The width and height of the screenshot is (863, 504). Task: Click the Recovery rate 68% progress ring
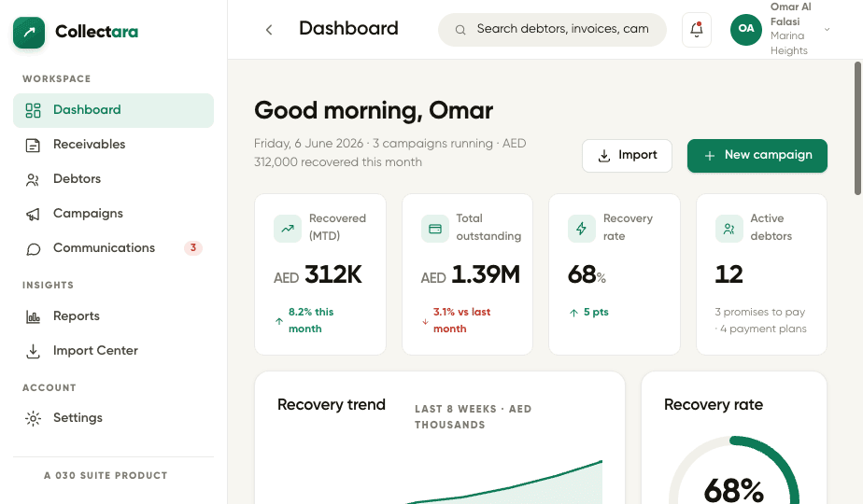[x=734, y=470]
